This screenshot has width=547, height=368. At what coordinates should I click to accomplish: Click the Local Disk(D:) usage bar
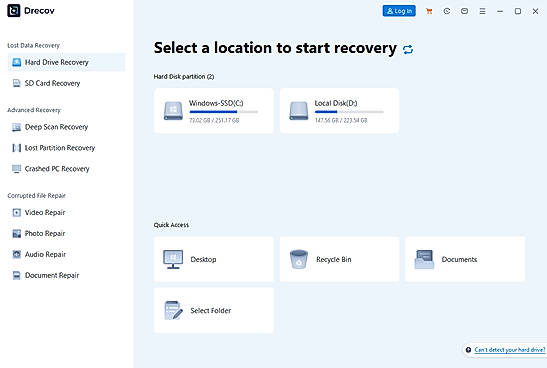click(349, 112)
